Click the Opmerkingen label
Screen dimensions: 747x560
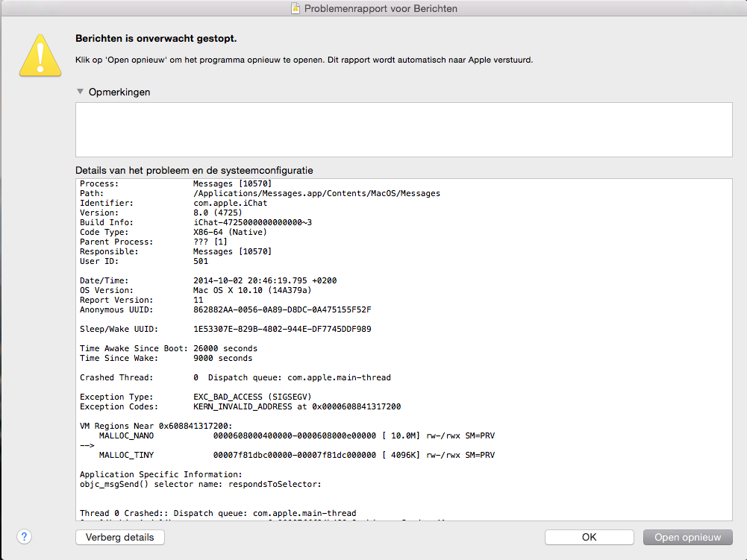[x=119, y=92]
